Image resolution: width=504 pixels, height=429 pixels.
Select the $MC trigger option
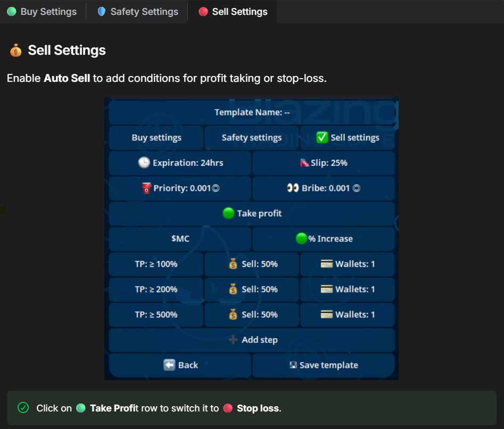tap(180, 239)
